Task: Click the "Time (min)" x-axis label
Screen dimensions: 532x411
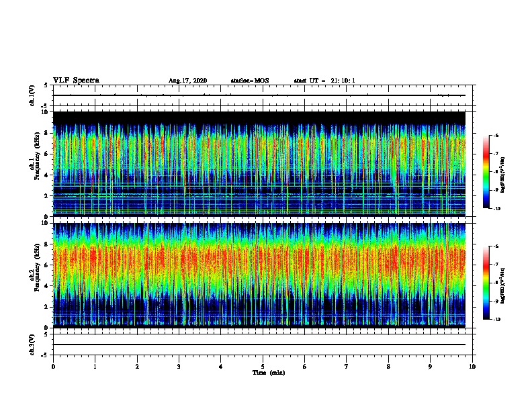Action: tap(269, 373)
